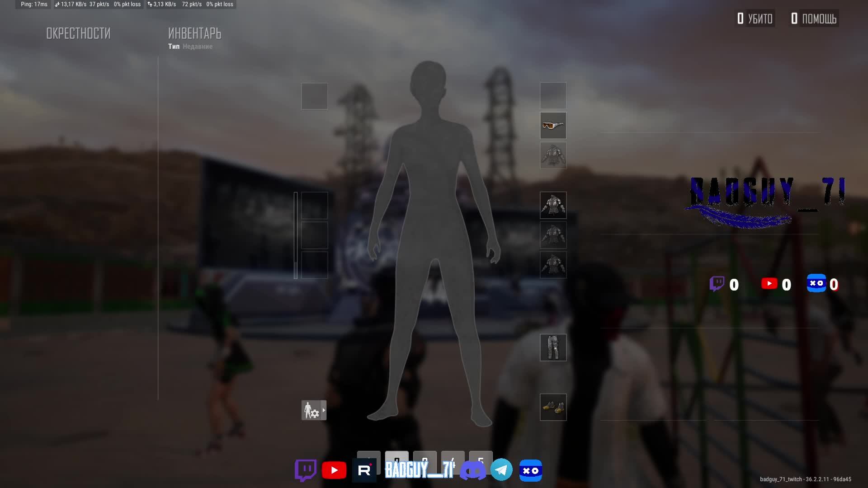
Task: Click the VK Play icon at bottom
Action: pyautogui.click(x=530, y=470)
